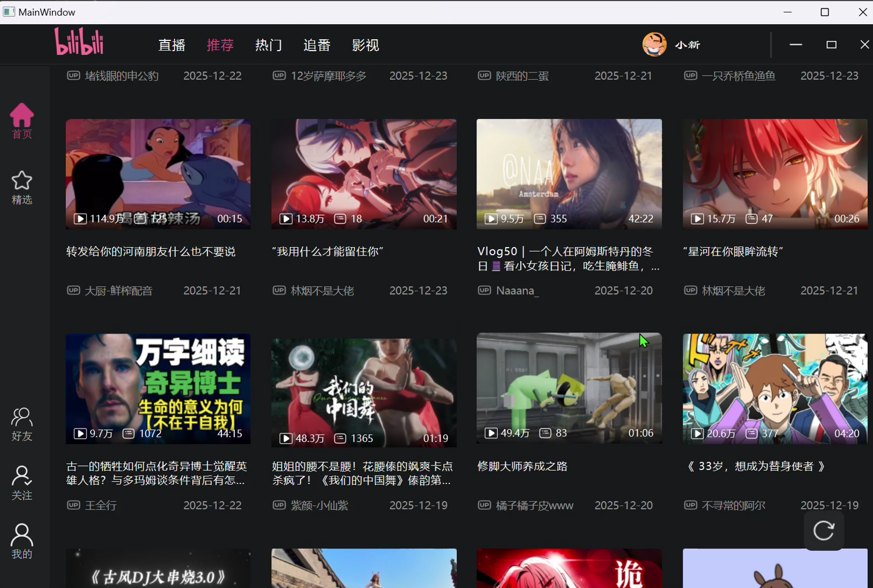Open video titled 《33岁，想成为替身使者》

[x=756, y=466]
